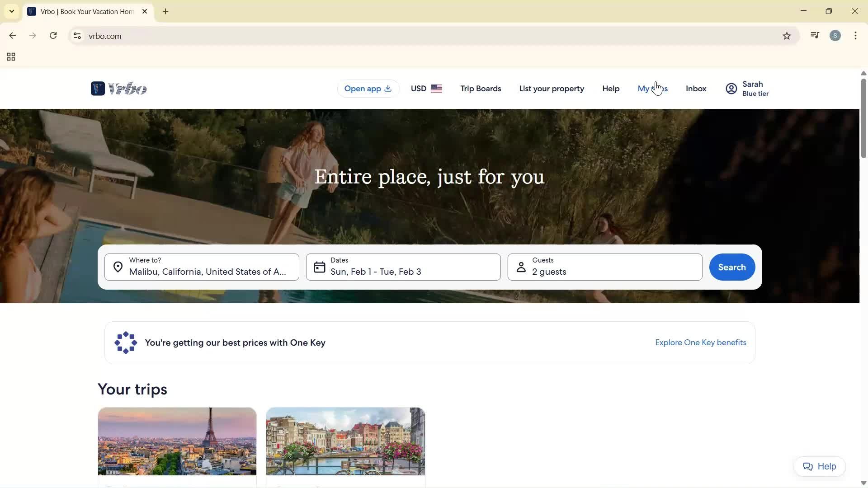Open the Chrome three-dot menu
Screen dimensions: 868x488
click(x=855, y=35)
